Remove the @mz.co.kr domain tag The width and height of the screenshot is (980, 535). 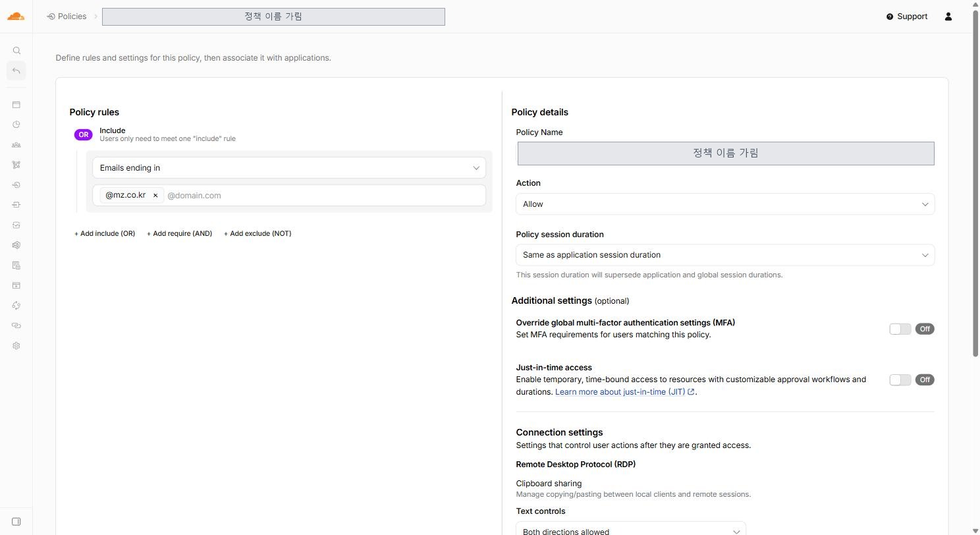pyautogui.click(x=155, y=196)
